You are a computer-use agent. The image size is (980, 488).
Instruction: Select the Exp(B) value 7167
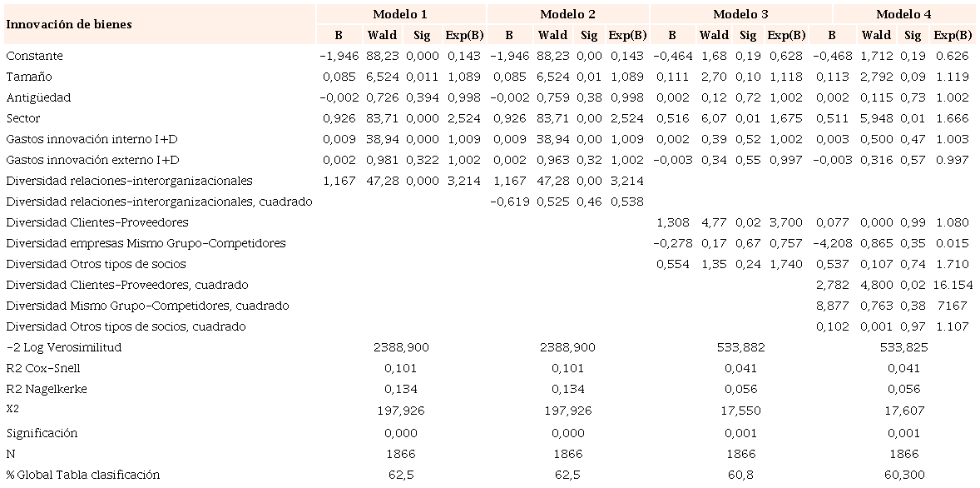coord(953,306)
